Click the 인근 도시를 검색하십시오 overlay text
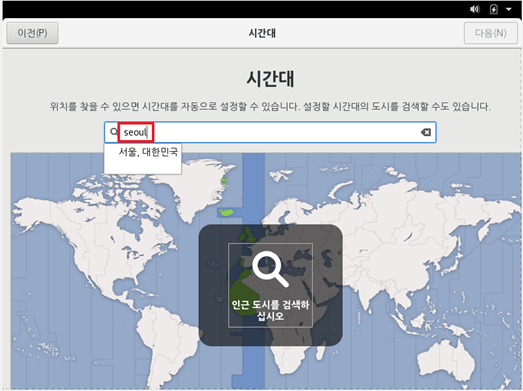 tap(270, 310)
